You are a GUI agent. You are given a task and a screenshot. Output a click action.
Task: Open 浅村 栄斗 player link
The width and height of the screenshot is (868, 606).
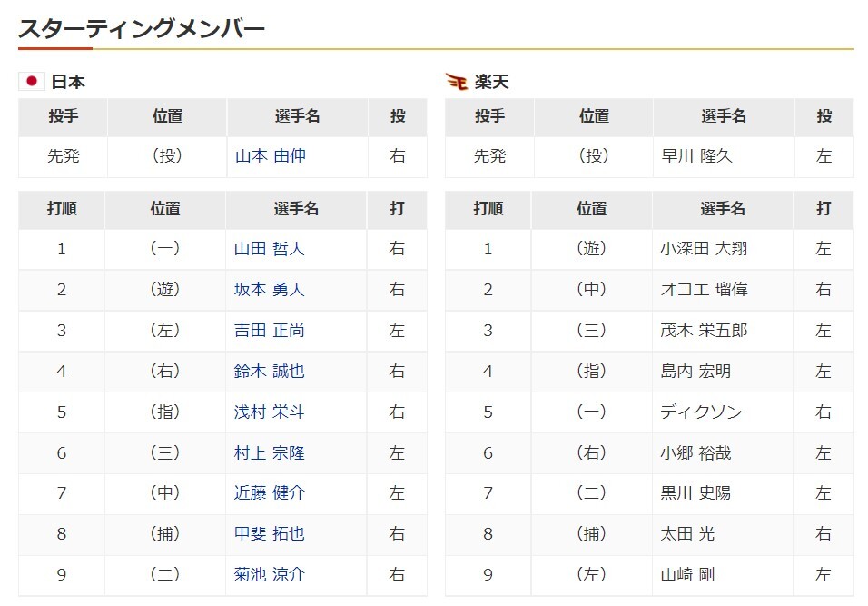pos(269,412)
